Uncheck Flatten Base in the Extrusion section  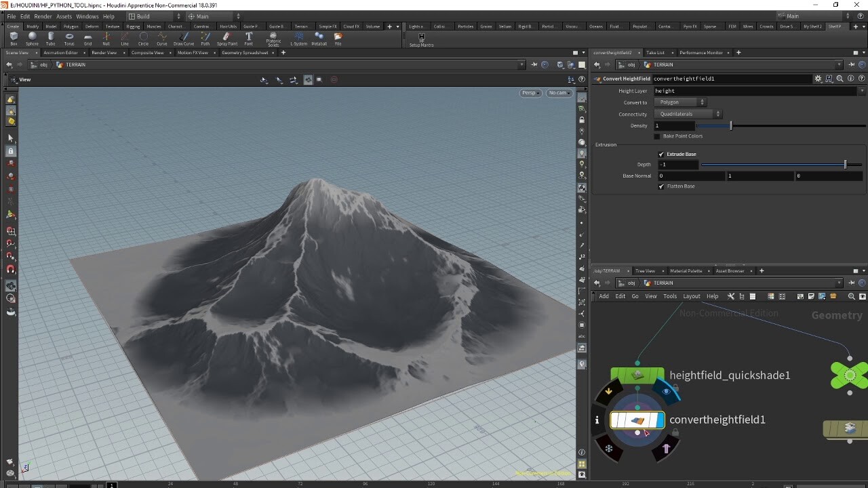(x=661, y=186)
